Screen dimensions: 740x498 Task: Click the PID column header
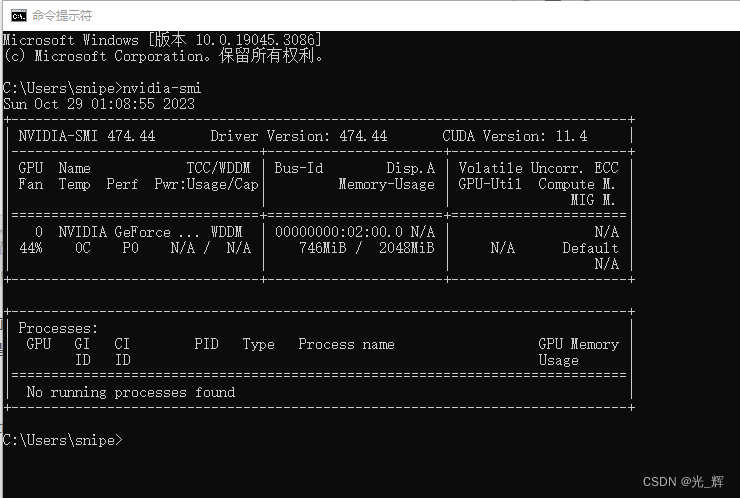[x=206, y=344]
